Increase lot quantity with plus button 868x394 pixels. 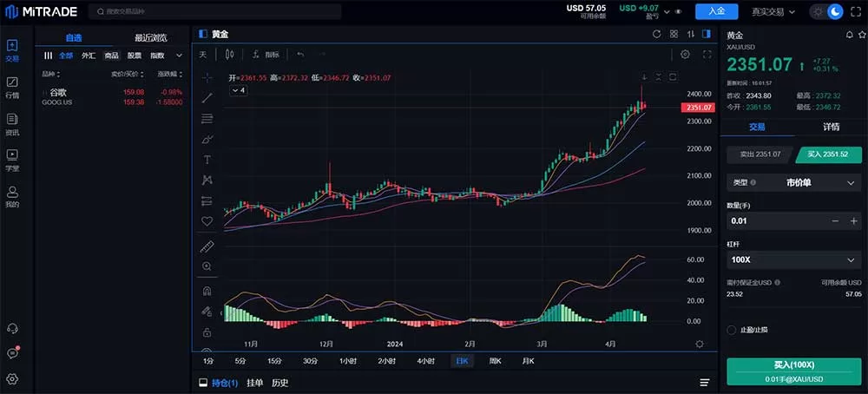click(x=853, y=220)
